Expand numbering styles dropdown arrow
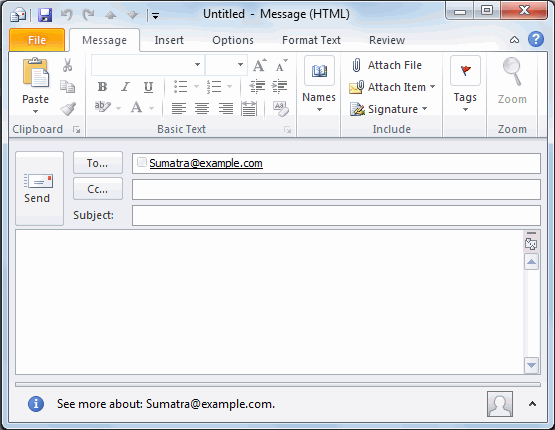The height and width of the screenshot is (430, 555). click(229, 86)
